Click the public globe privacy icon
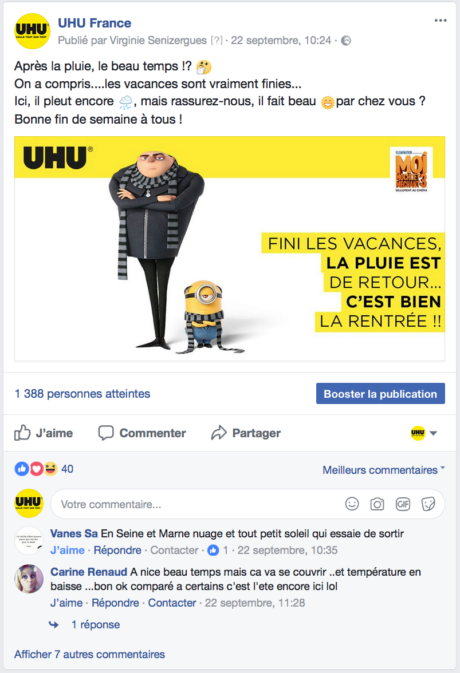 click(346, 41)
